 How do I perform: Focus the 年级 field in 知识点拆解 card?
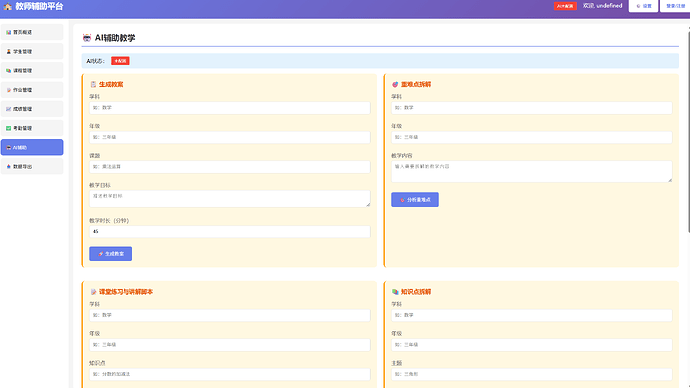point(532,344)
